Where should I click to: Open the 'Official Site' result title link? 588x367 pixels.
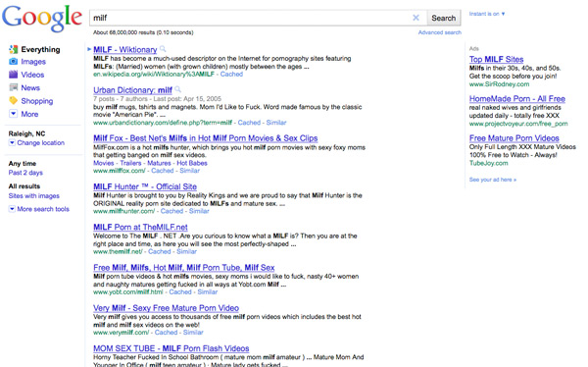click(145, 186)
